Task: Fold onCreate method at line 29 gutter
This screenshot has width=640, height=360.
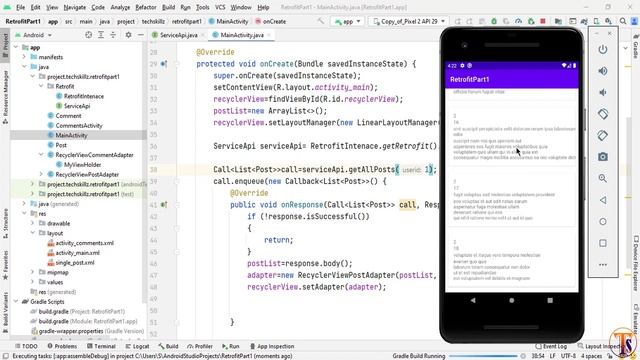Action: (x=177, y=64)
